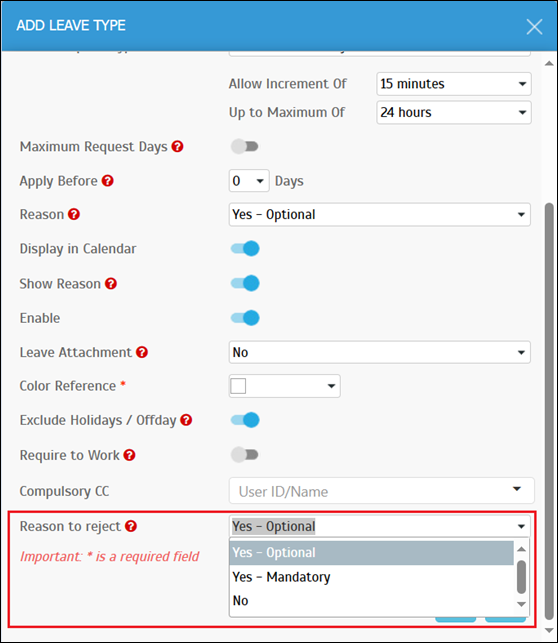558x643 pixels.
Task: Click Require to Work help icon
Action: point(130,455)
